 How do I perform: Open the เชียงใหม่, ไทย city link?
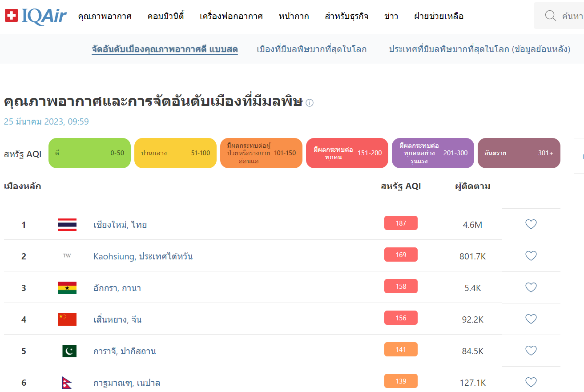coord(120,225)
